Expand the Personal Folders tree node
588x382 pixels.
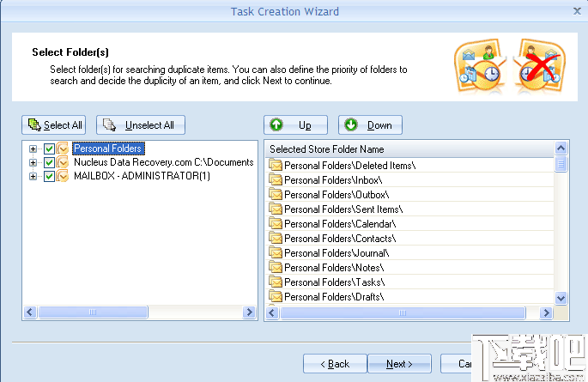33,149
